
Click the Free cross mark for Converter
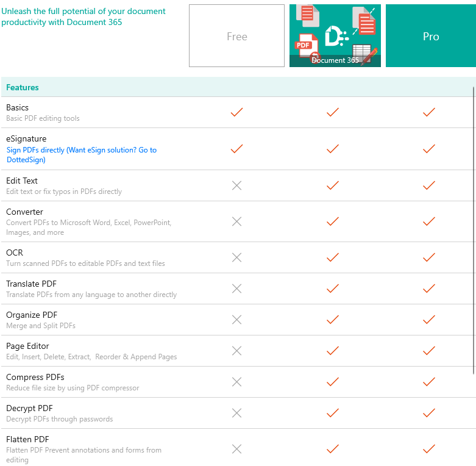tap(236, 221)
